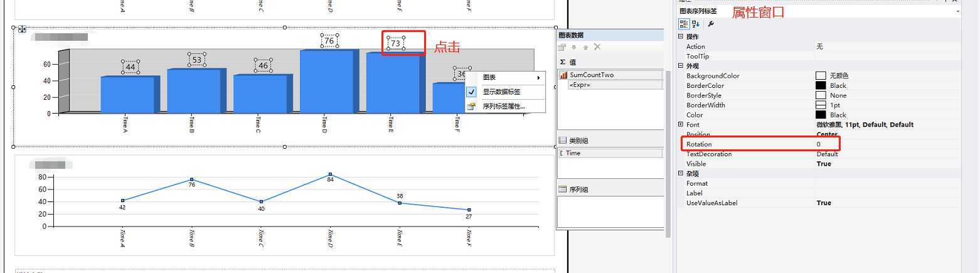Click the Categorized view icon in properties toolbar
The height and width of the screenshot is (273, 980).
click(x=684, y=24)
